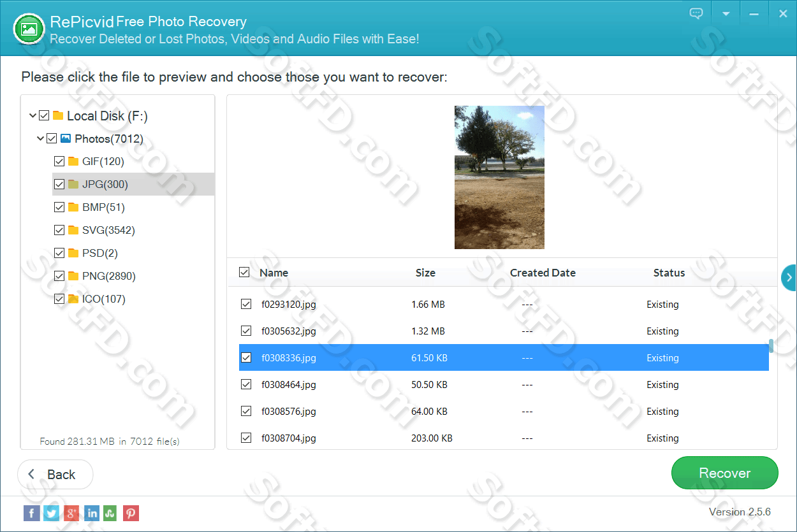Click the SVG folder icon
797x532 pixels.
73,230
